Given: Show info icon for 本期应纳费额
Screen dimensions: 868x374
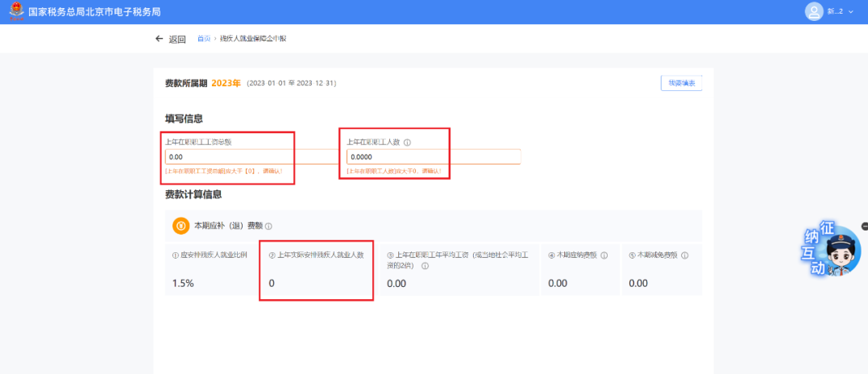Looking at the screenshot, I should [604, 256].
